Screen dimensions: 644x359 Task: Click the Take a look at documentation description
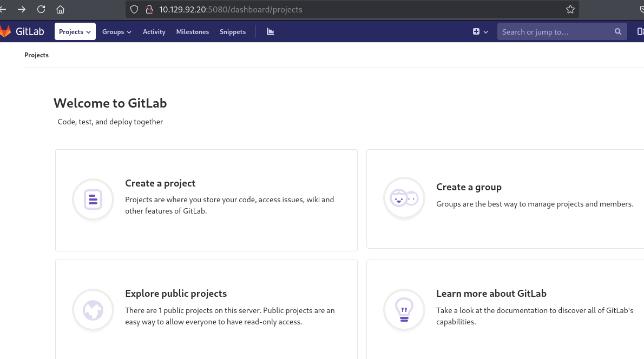[x=535, y=316]
